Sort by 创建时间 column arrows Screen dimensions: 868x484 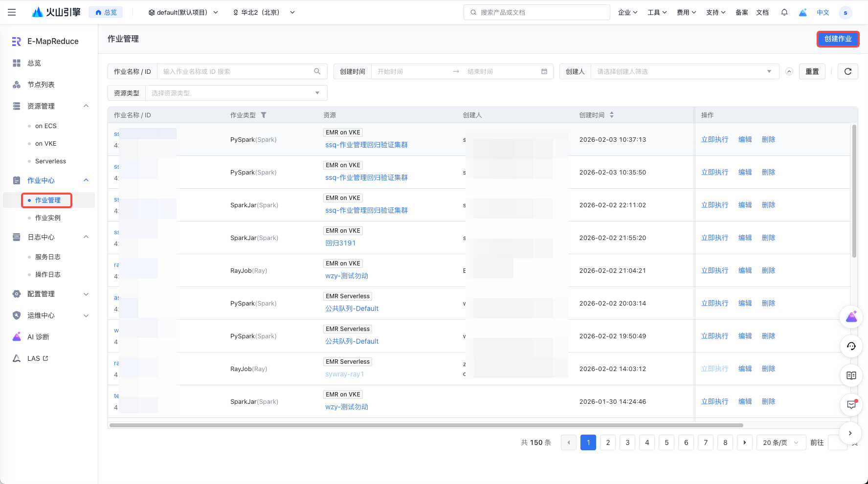611,115
